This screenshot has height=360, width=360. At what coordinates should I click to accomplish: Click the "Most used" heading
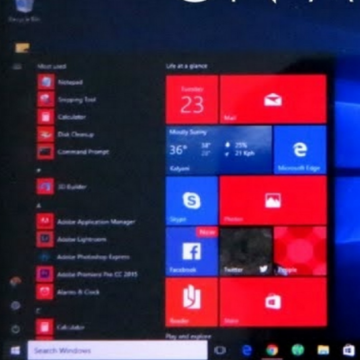(52, 67)
